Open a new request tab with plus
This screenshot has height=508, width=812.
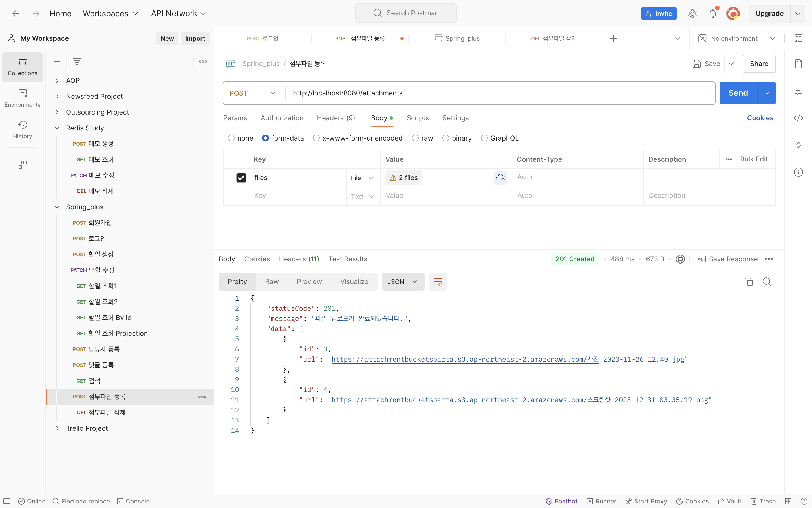[x=613, y=38]
